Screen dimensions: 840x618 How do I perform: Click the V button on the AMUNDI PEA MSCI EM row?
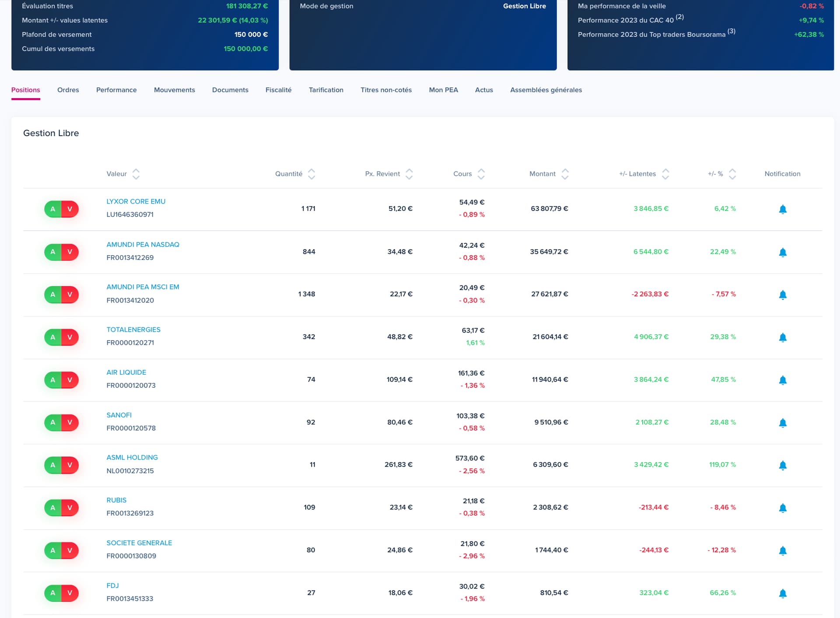click(x=70, y=294)
